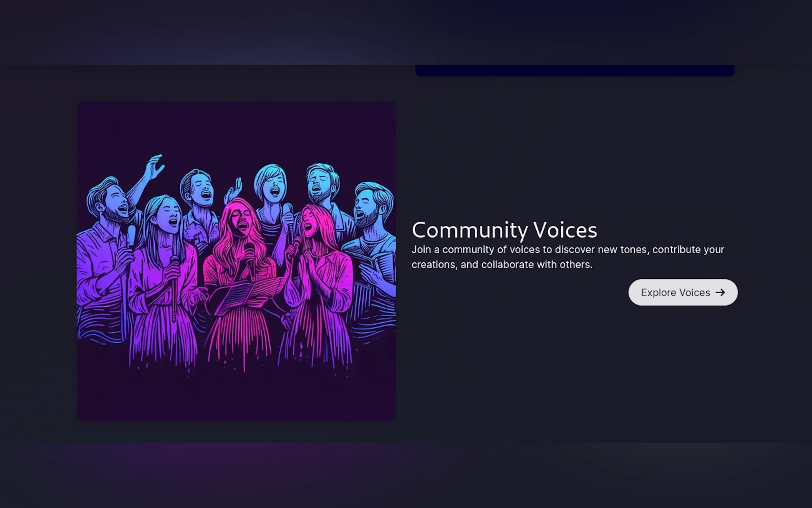Click the neon singers illustration

[236, 261]
